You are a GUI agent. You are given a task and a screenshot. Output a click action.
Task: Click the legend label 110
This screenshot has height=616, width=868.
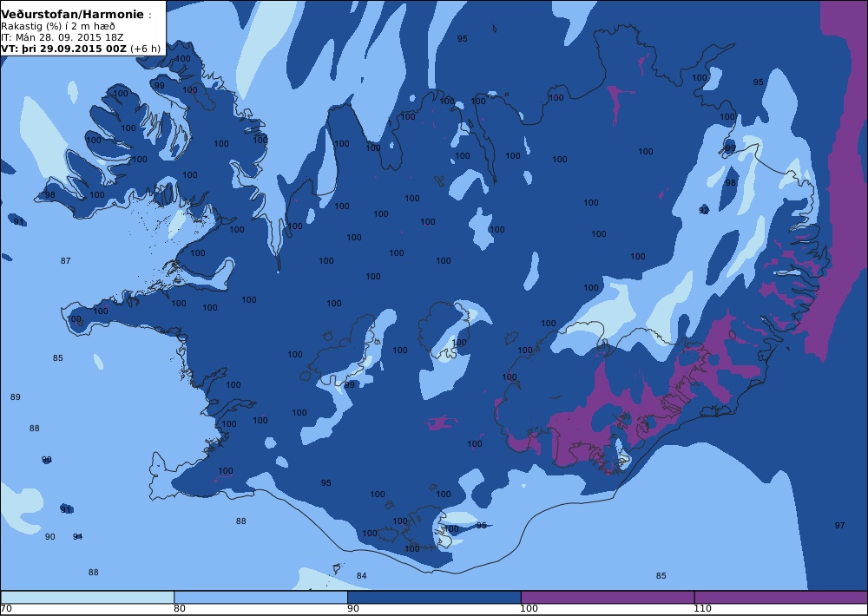click(702, 609)
